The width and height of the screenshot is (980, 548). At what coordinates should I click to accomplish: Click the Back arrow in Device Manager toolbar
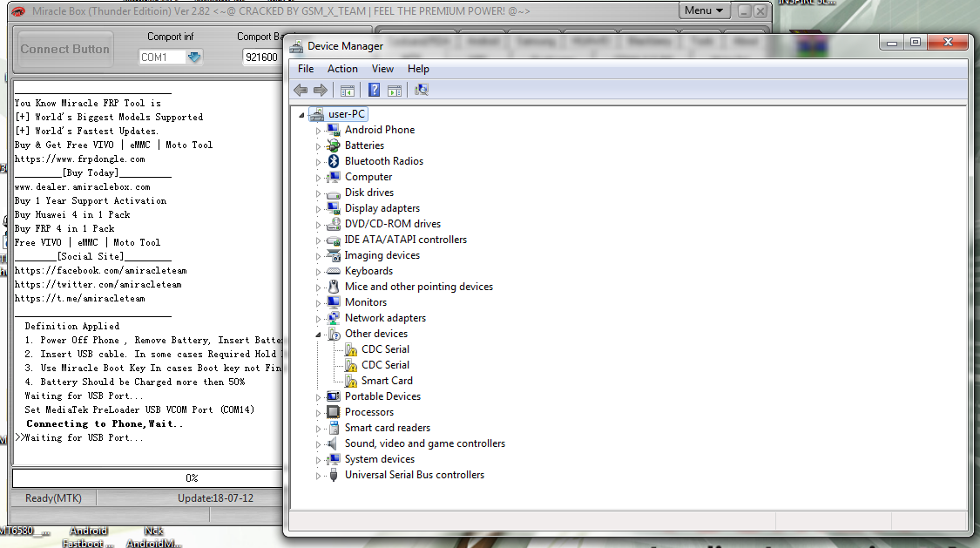click(301, 91)
